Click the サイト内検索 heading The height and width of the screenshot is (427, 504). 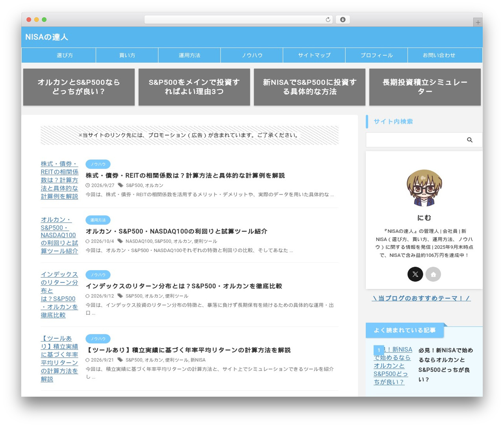393,121
